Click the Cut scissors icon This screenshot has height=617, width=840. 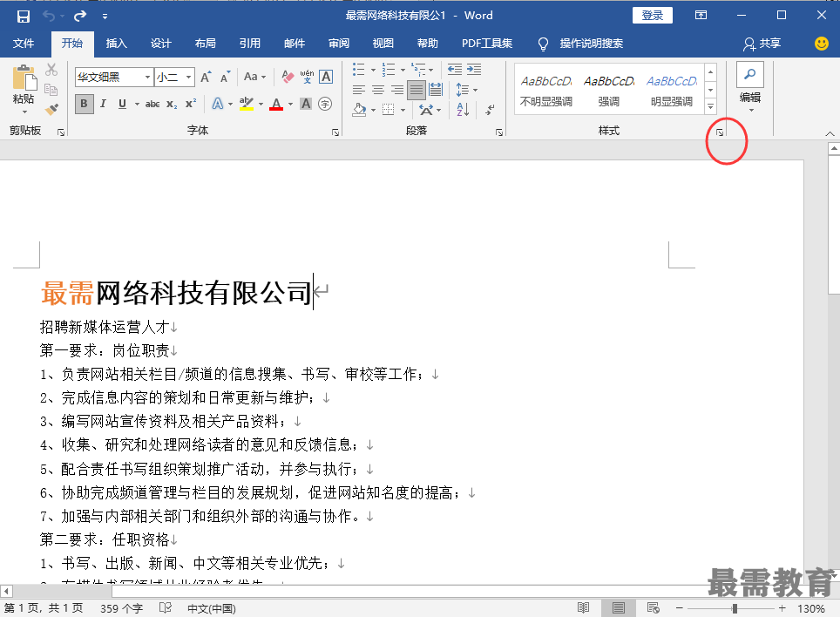(x=51, y=70)
